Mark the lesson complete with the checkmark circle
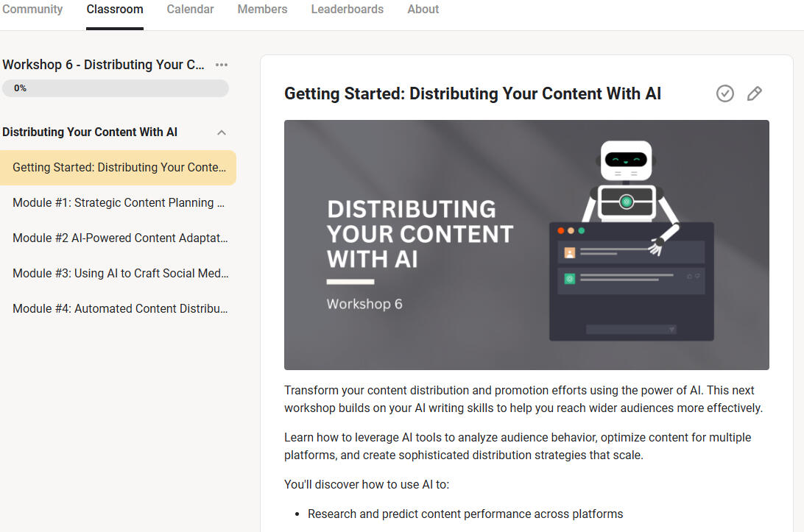The width and height of the screenshot is (804, 532). click(724, 93)
